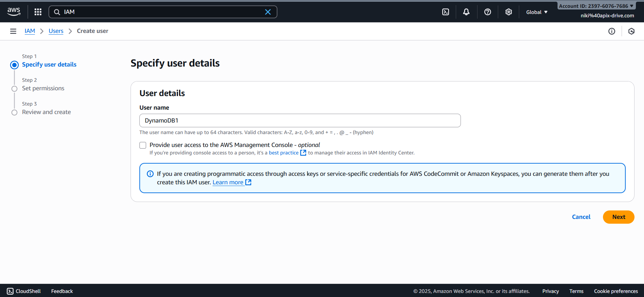
Task: Enable AWS Management Console access checkbox
Action: (143, 145)
